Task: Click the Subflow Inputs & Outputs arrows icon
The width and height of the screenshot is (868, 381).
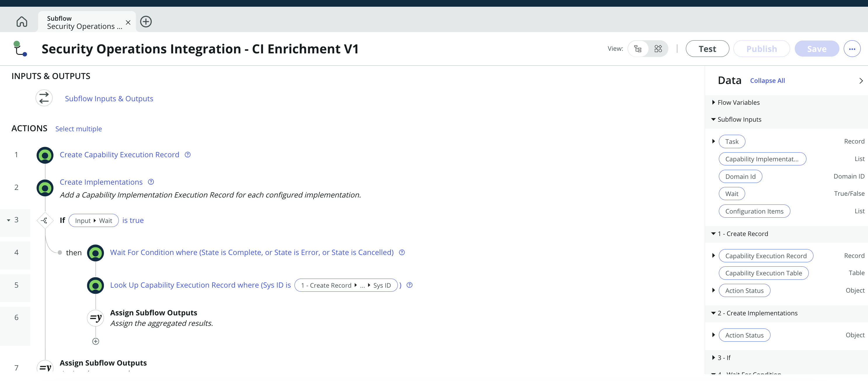Action: tap(44, 98)
